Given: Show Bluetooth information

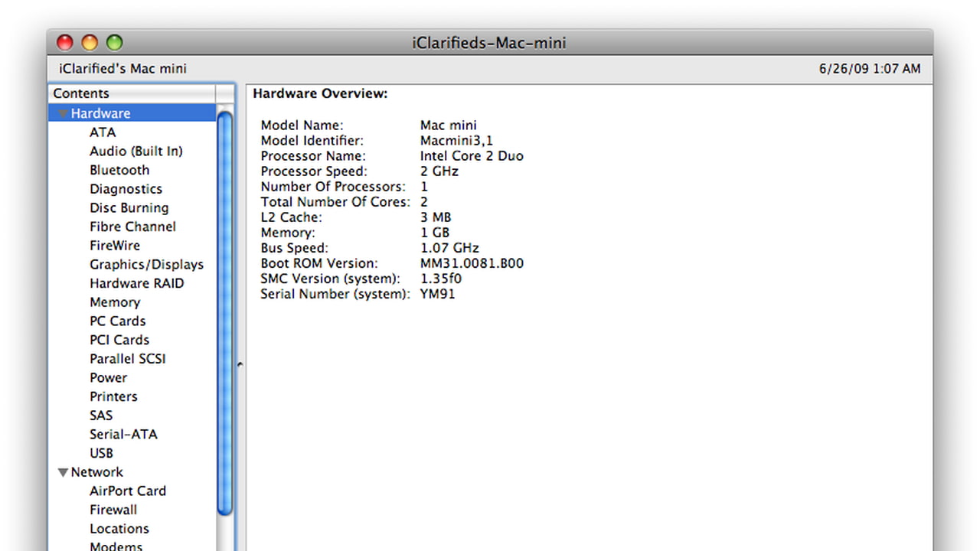Looking at the screenshot, I should coord(119,170).
